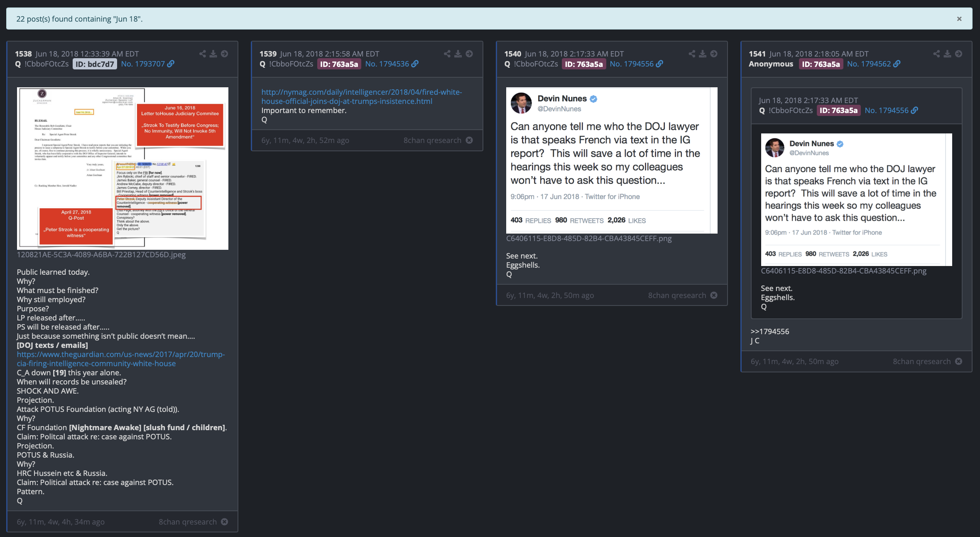Click download icon on post 1541
980x537 pixels.
click(x=947, y=54)
